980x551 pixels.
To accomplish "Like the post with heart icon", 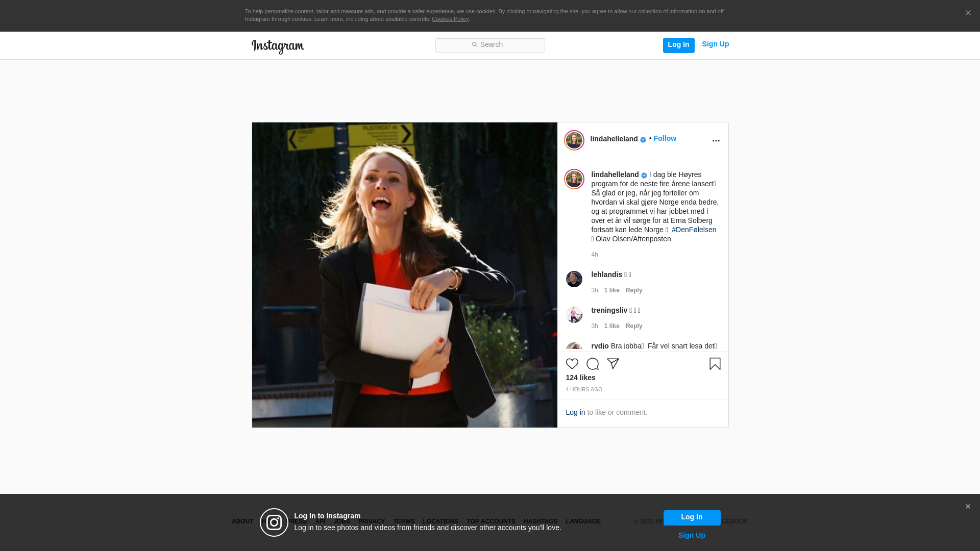I will point(572,364).
